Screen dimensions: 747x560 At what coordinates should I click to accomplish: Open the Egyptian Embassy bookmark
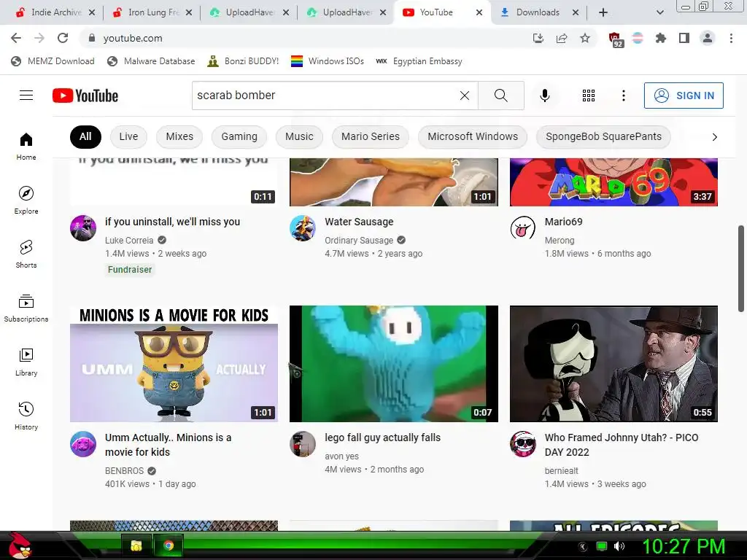pos(419,61)
